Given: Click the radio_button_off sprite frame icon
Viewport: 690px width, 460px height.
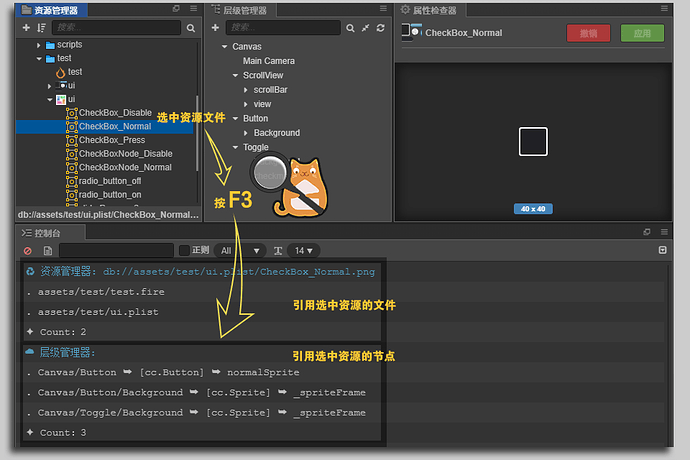Looking at the screenshot, I should (72, 181).
